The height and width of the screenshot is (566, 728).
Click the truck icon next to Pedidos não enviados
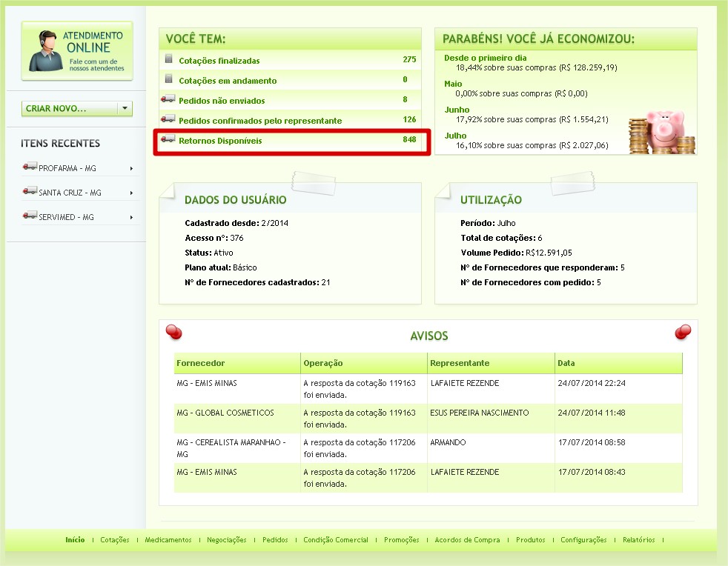pyautogui.click(x=168, y=100)
